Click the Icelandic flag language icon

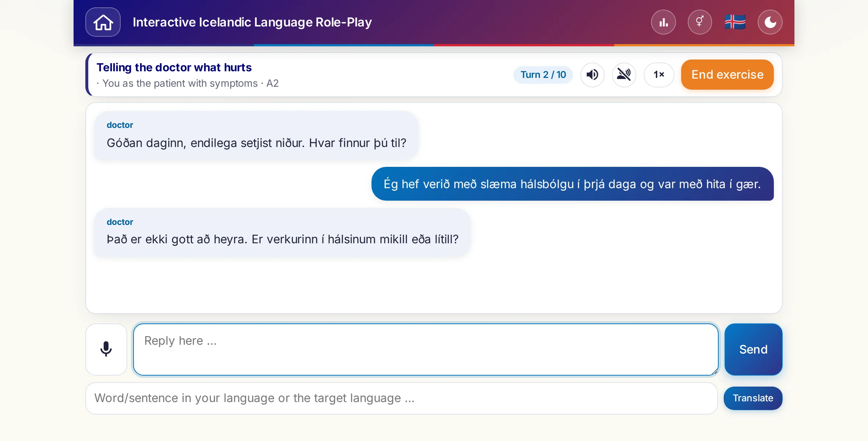pyautogui.click(x=735, y=22)
